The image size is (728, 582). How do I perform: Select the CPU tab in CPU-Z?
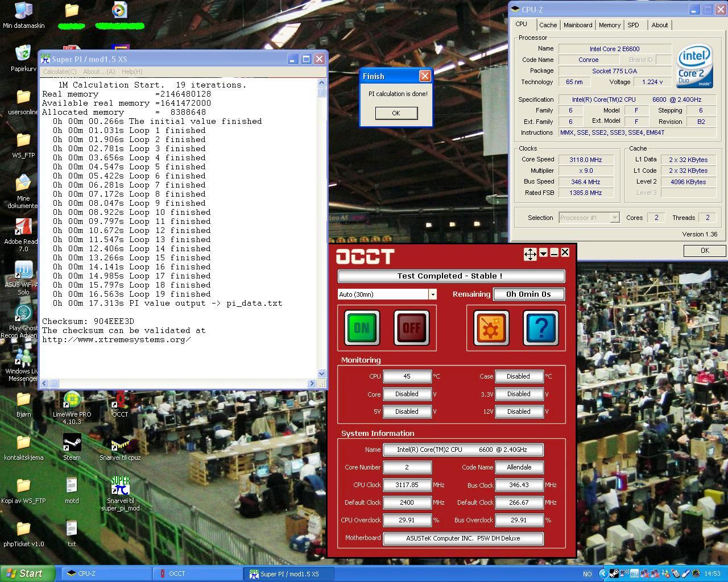(522, 24)
